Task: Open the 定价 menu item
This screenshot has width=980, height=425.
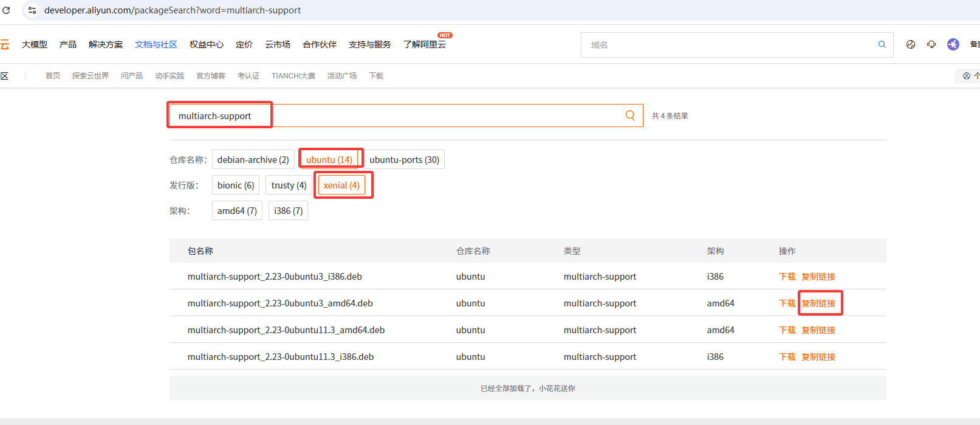Action: 244,44
